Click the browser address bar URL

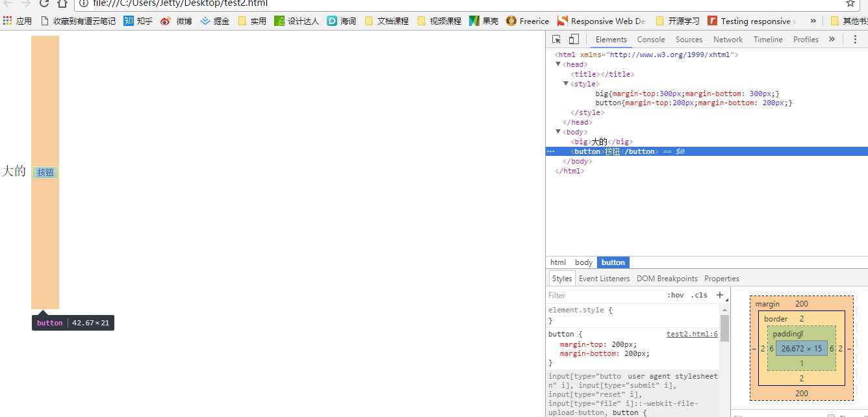pyautogui.click(x=180, y=3)
